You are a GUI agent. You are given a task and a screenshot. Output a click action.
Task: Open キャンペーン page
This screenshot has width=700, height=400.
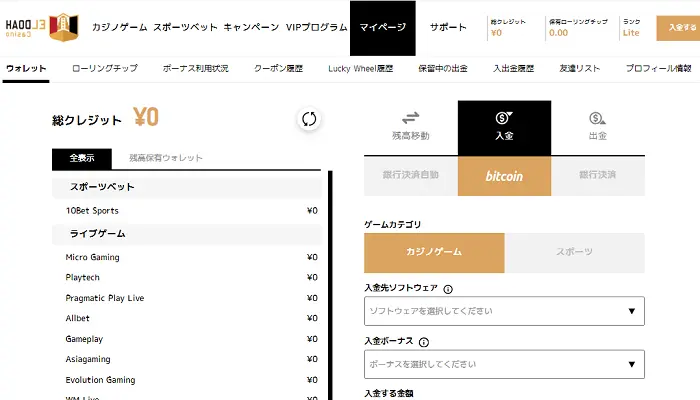point(251,27)
